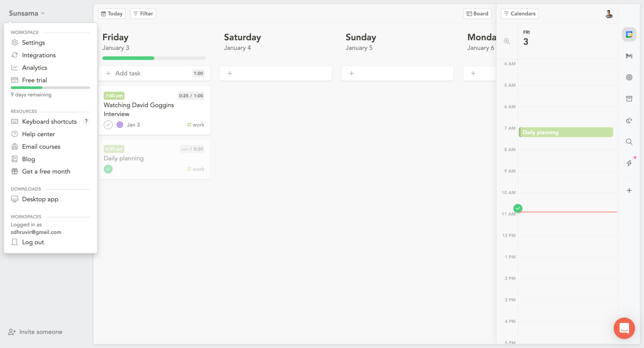Open Google Calendar icon in right sidebar

click(x=629, y=34)
